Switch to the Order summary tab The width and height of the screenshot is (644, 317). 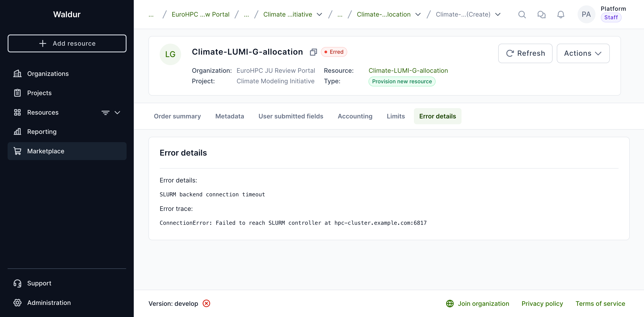coord(177,116)
